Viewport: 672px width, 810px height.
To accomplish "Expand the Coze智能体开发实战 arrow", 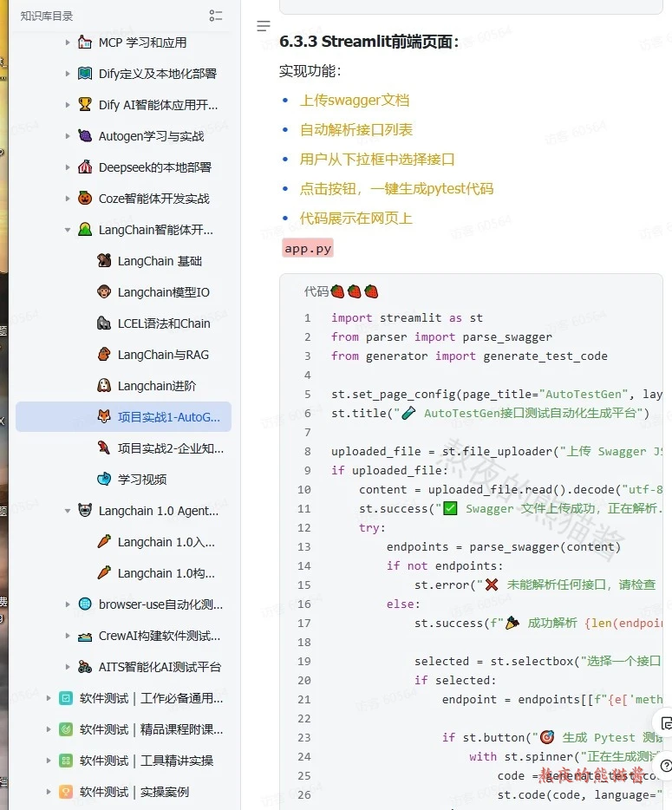I will coord(67,199).
